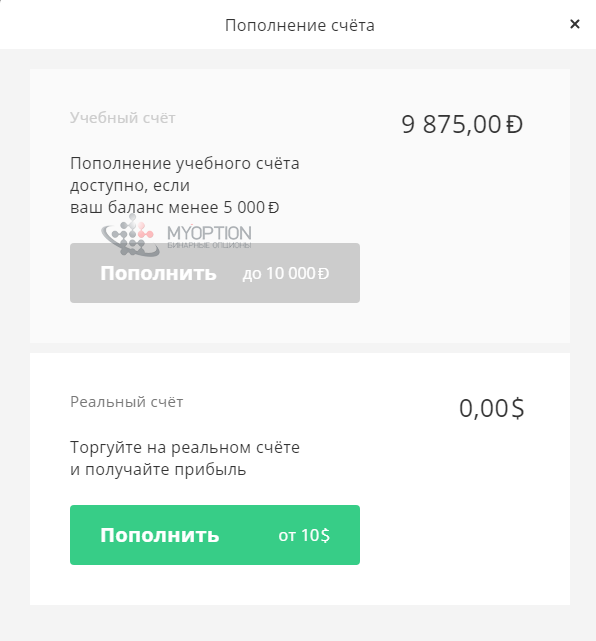Click the Реальный счёт label
The width and height of the screenshot is (596, 641).
click(x=126, y=402)
